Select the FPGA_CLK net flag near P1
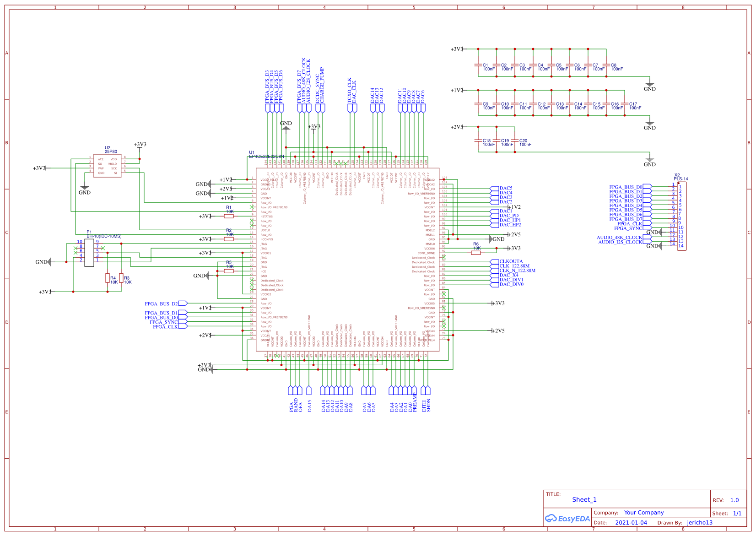Viewport: 756px width, 536px height. pyautogui.click(x=167, y=328)
